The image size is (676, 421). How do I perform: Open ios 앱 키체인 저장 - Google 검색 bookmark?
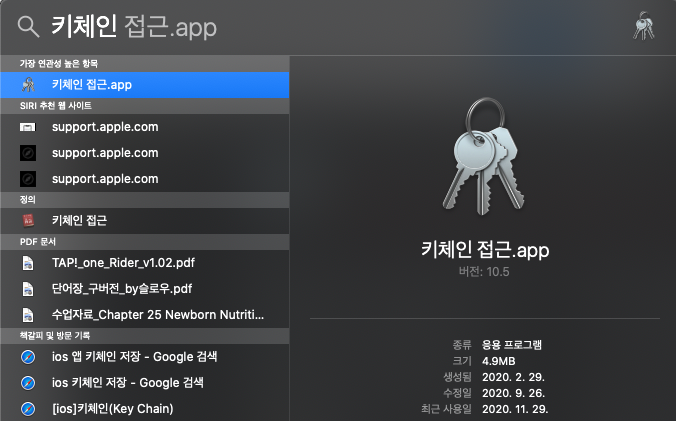point(145,357)
